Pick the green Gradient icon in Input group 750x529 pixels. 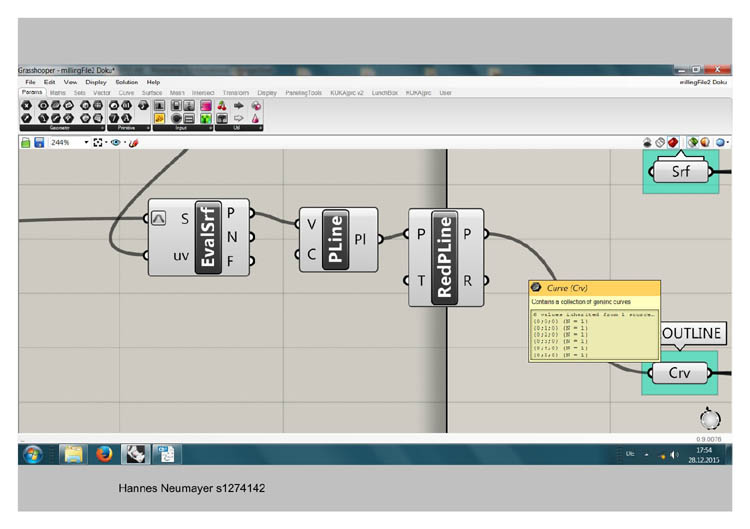(x=206, y=118)
